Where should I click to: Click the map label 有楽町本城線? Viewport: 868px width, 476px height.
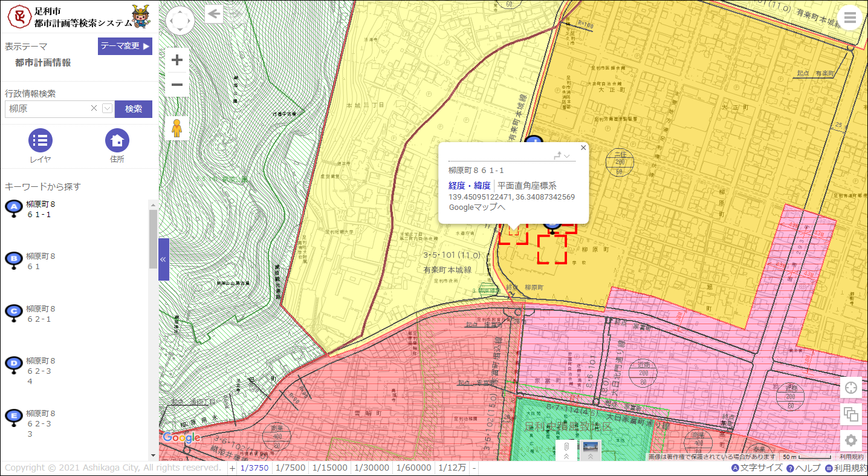tap(447, 270)
